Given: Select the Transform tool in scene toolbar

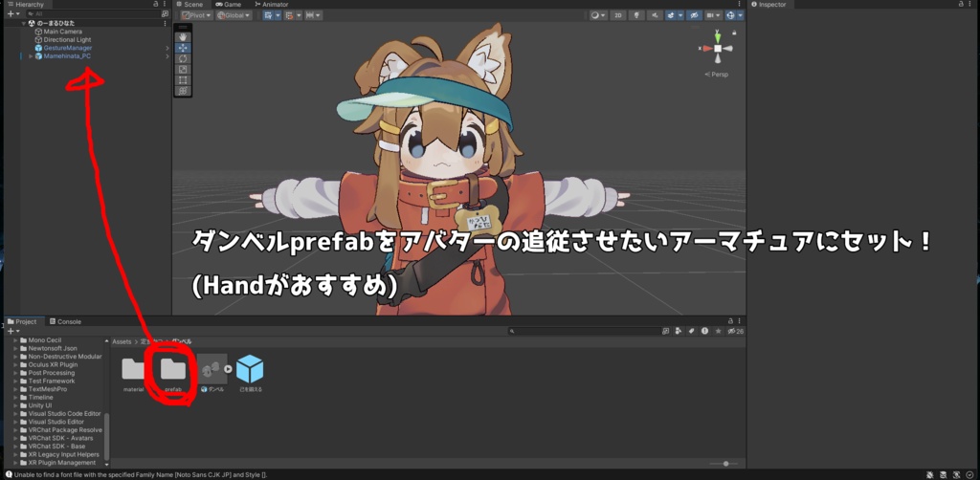Looking at the screenshot, I should (x=183, y=91).
